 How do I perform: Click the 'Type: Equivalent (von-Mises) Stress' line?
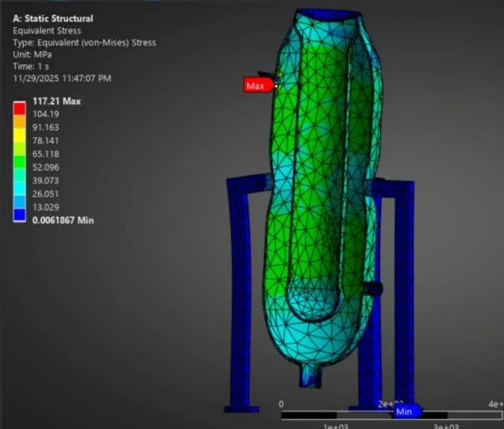click(x=84, y=43)
